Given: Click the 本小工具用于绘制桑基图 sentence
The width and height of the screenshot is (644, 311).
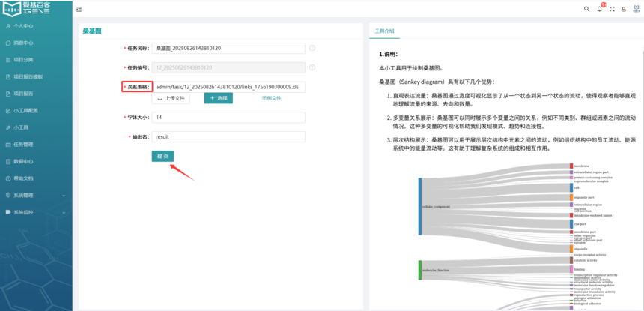Looking at the screenshot, I should pyautogui.click(x=410, y=67).
